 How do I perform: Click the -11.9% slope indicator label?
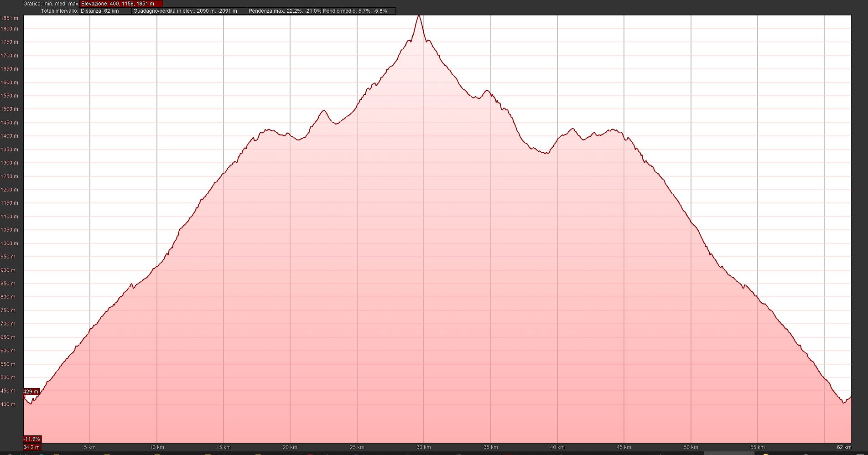point(32,439)
